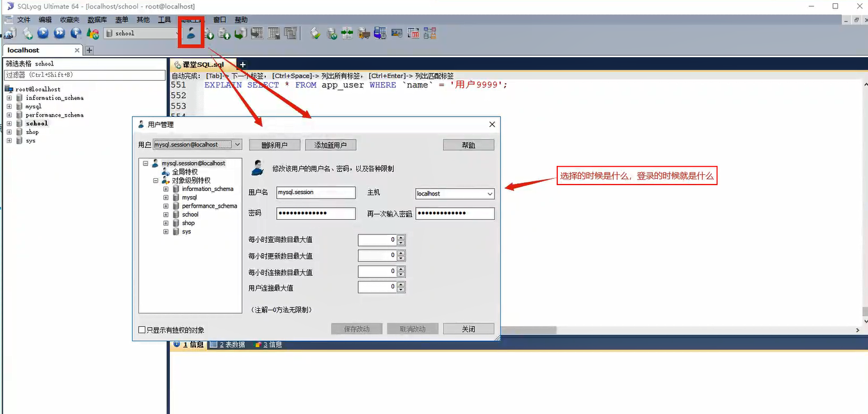Click the colored shapes icon left of database dropdown
This screenshot has width=868, height=414.
pyautogui.click(x=93, y=33)
